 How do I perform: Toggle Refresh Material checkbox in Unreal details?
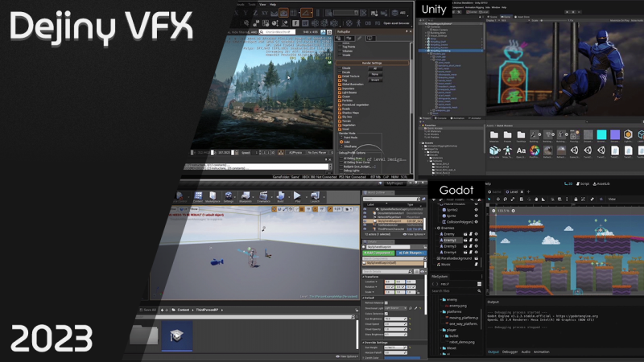(x=386, y=303)
